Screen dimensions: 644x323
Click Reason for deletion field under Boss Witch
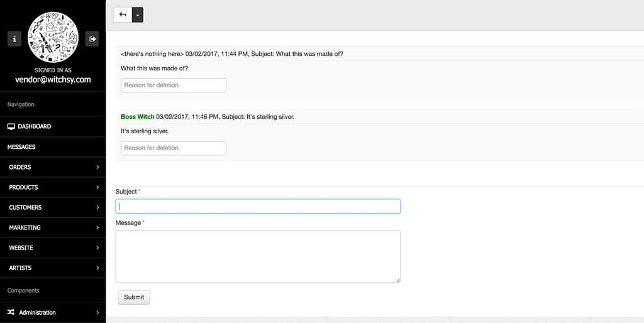pos(173,148)
